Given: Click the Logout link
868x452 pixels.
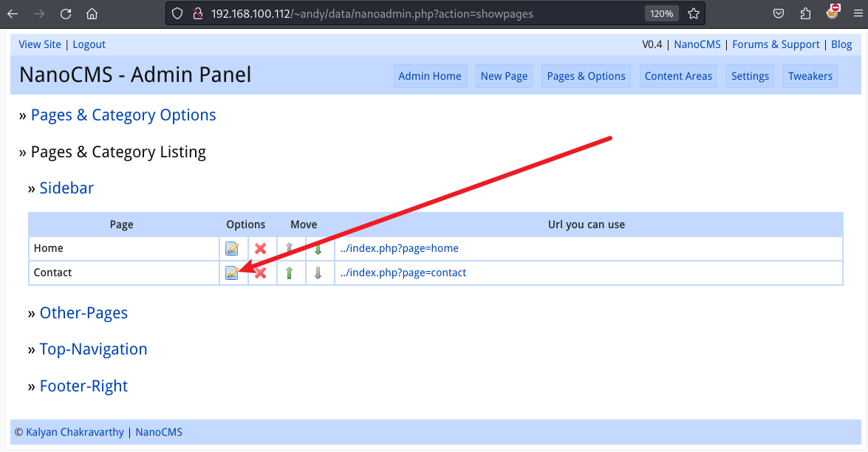Looking at the screenshot, I should (89, 44).
